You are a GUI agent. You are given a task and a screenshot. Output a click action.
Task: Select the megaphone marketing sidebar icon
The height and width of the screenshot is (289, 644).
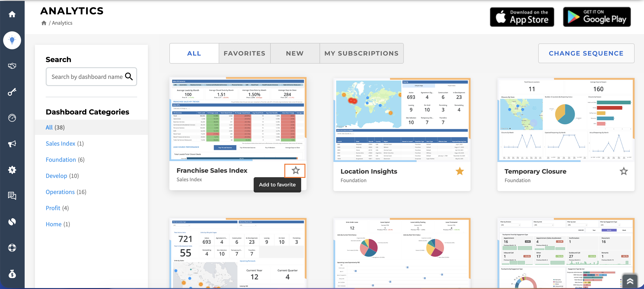(12, 144)
